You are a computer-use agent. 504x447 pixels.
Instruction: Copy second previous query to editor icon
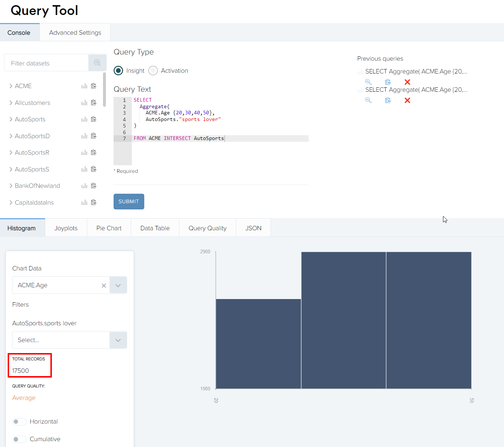(x=388, y=100)
